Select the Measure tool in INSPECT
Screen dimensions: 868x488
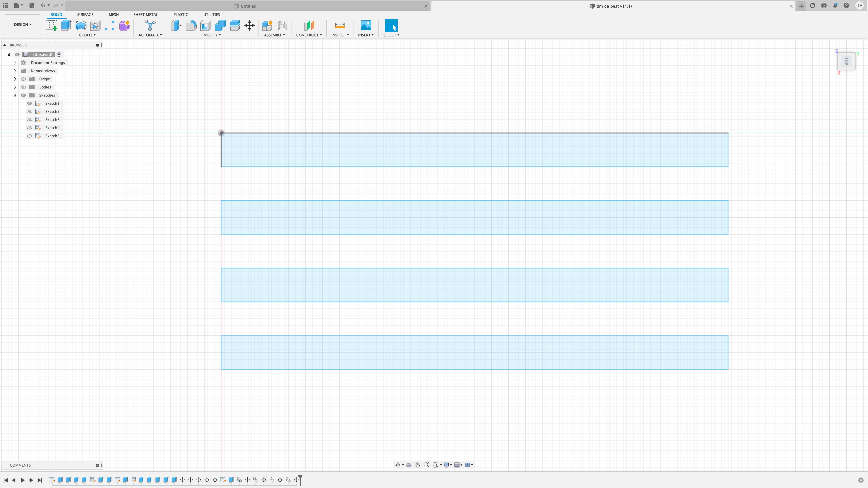tap(339, 25)
